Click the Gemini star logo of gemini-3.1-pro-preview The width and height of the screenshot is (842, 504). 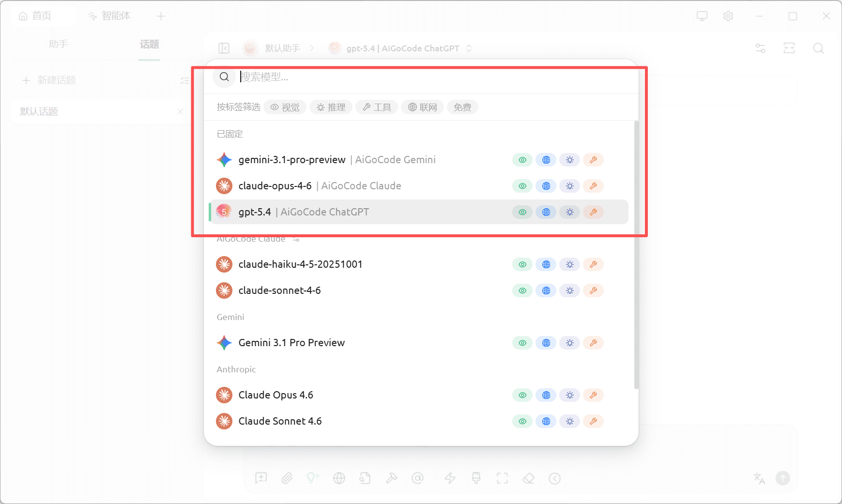coord(224,160)
